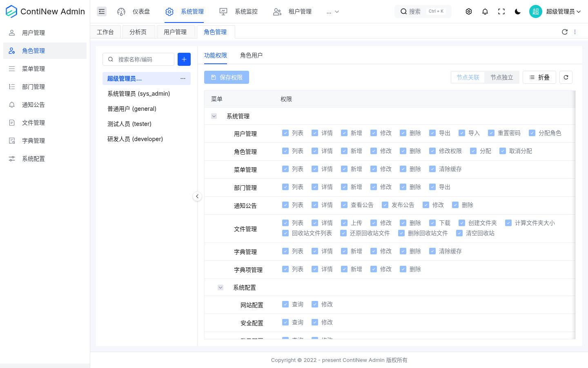Click the 超 avatar icon

536,11
